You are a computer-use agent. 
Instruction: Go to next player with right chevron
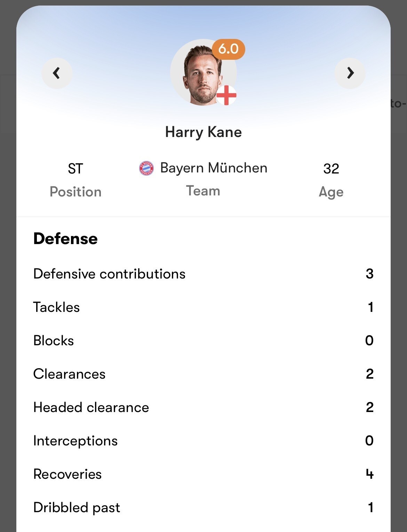[x=350, y=73]
